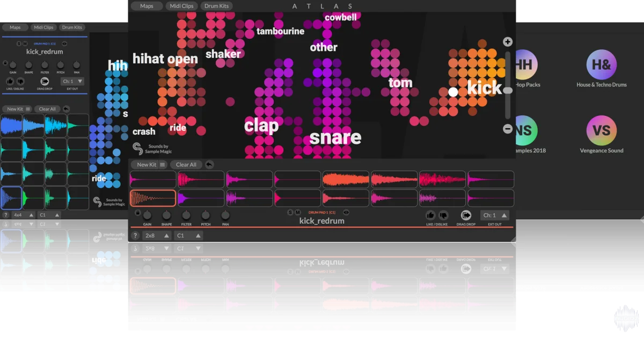Click Clear All in the main window
644x337 pixels.
(186, 165)
